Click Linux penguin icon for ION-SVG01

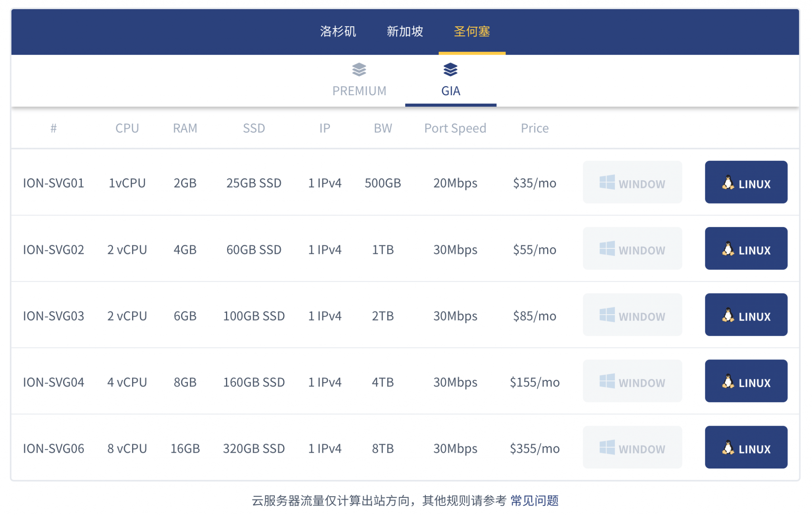pos(728,183)
